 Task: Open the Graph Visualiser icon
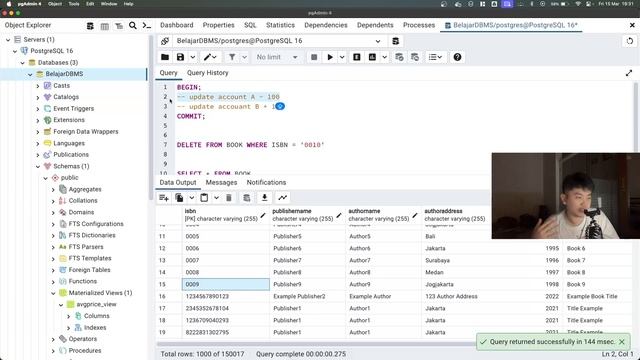pyautogui.click(x=282, y=198)
